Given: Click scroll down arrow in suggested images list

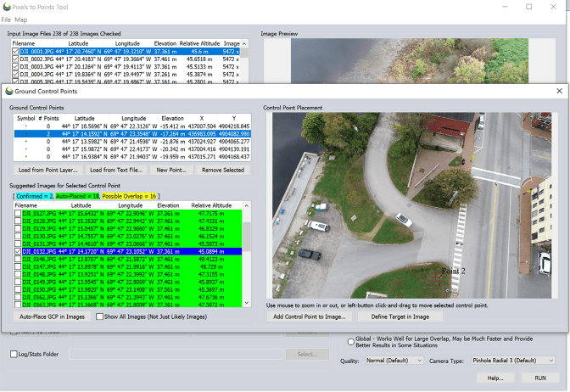Looking at the screenshot, I should coord(247,303).
